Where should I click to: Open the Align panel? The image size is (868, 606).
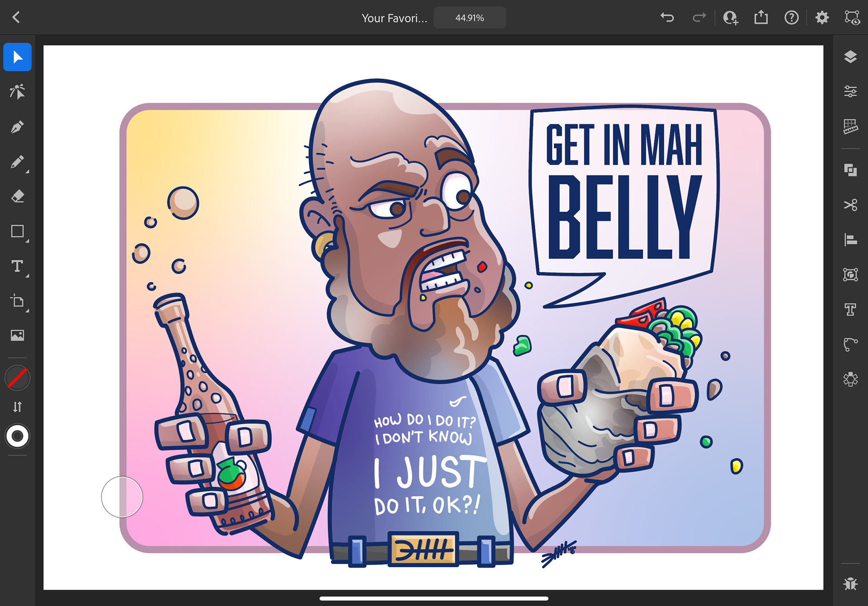tap(850, 240)
